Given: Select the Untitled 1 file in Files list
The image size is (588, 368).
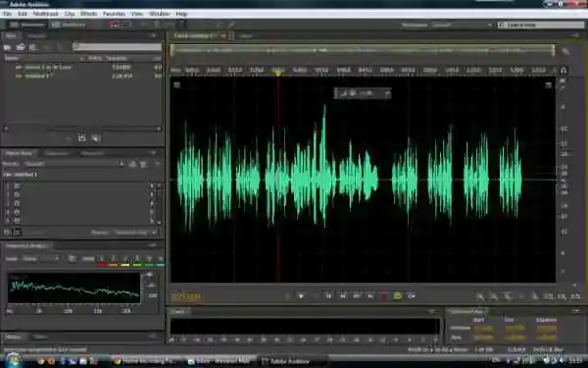Looking at the screenshot, I should [82, 76].
